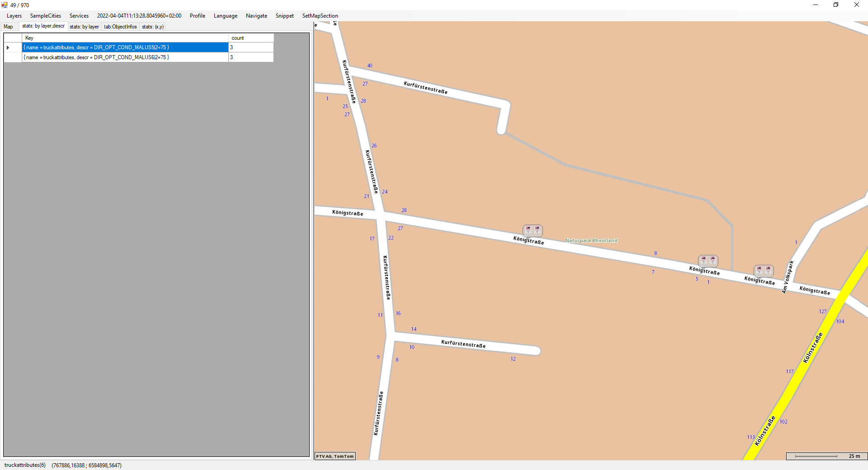Viewport: 868px width, 470px height.
Task: Switch to the Map tab
Action: point(9,27)
